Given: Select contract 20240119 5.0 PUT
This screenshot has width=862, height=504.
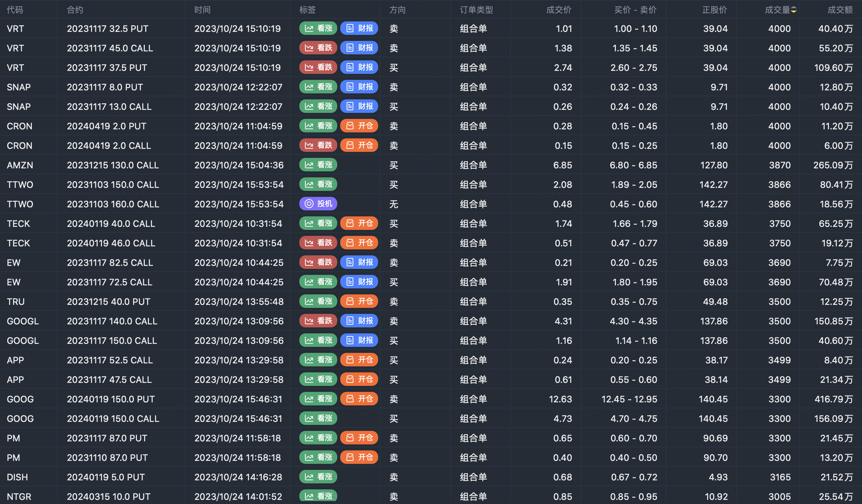Looking at the screenshot, I should pos(106,477).
